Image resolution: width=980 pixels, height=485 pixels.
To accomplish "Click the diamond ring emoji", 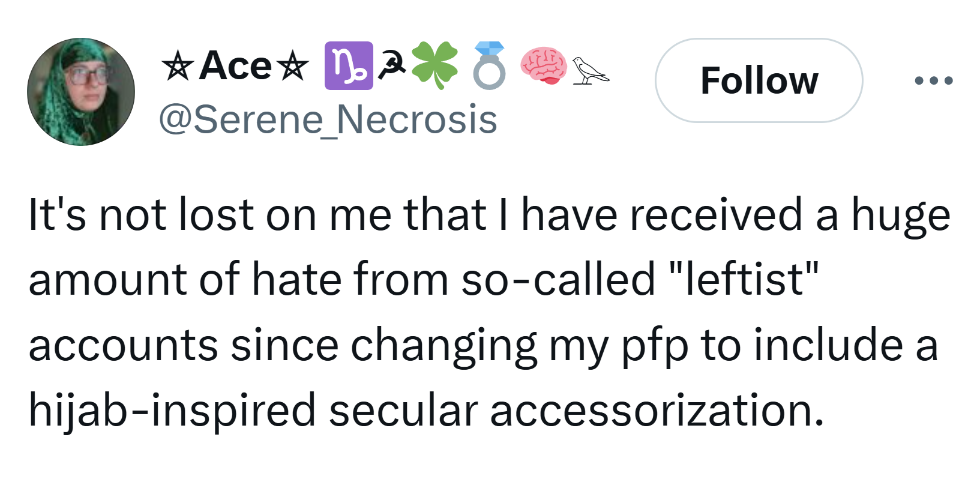I will pyautogui.click(x=489, y=66).
